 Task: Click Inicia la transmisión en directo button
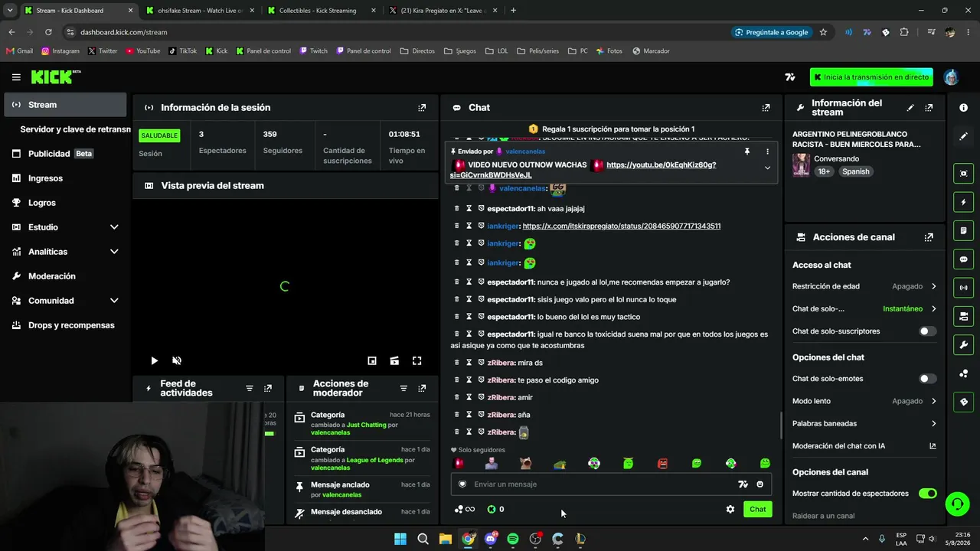pyautogui.click(x=871, y=77)
